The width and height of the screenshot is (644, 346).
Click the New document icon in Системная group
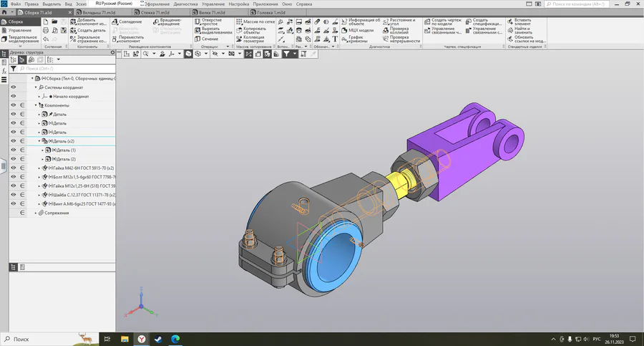point(46,21)
